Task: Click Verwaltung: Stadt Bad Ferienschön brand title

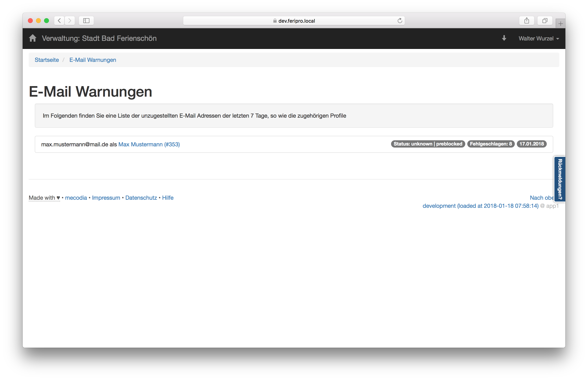Action: tap(99, 38)
